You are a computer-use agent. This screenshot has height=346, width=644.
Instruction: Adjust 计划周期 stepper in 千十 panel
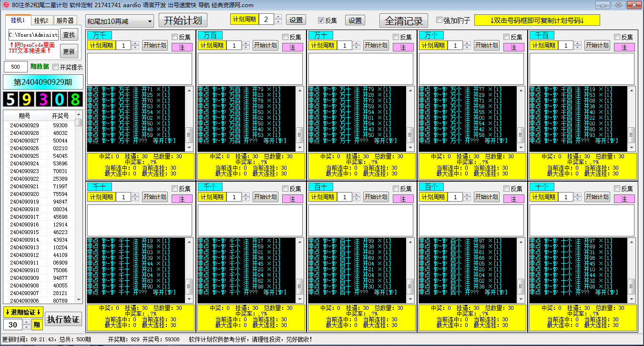[135, 197]
